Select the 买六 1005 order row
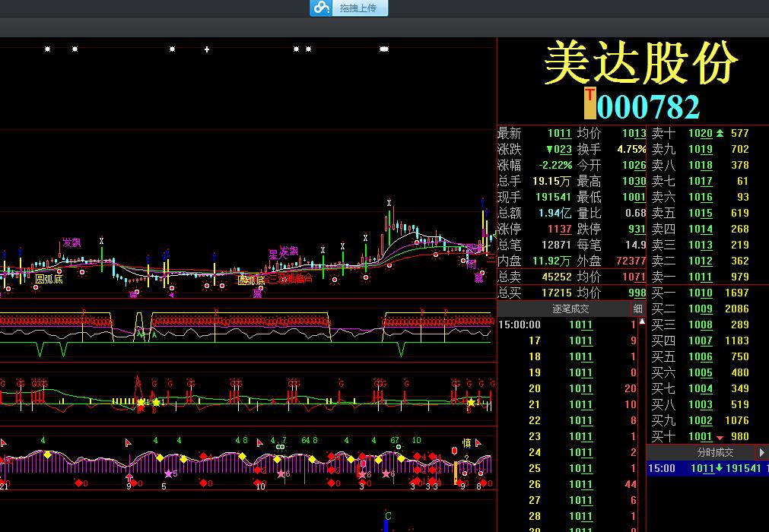 pyautogui.click(x=701, y=373)
